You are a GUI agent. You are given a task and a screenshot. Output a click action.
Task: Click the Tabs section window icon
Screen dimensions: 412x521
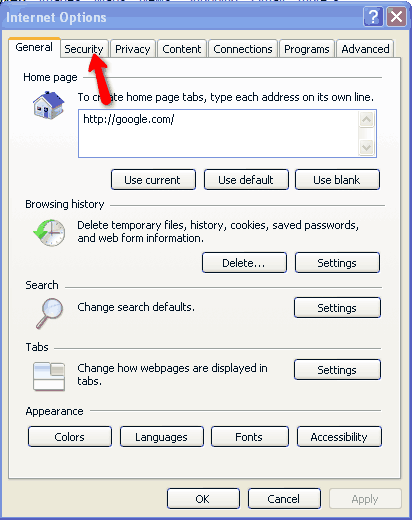49,376
